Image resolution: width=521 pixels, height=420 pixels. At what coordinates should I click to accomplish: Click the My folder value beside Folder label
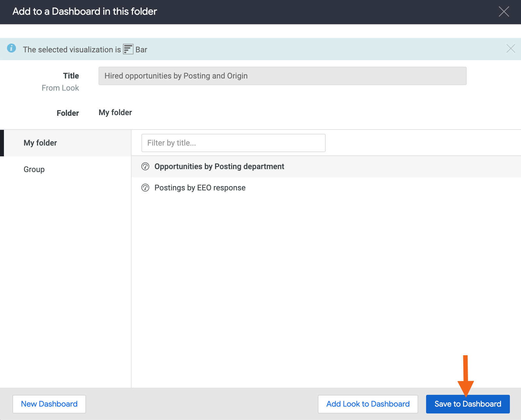click(115, 113)
